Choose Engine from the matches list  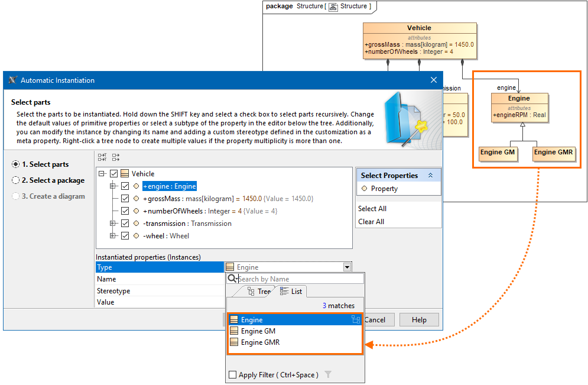tap(295, 320)
